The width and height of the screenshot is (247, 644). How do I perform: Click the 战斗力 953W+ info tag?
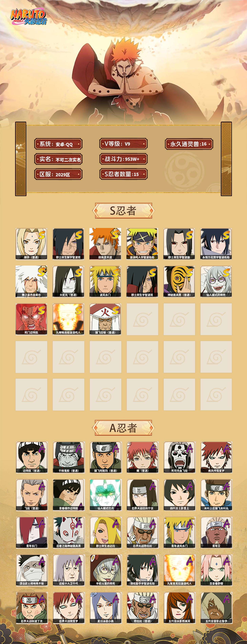click(123, 159)
